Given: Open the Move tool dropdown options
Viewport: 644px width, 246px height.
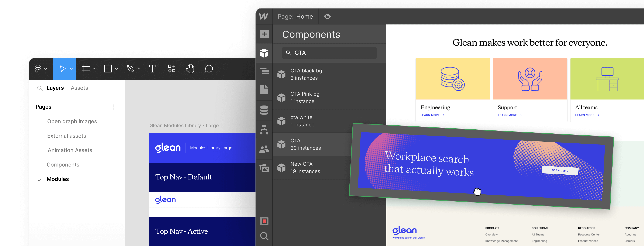Looking at the screenshot, I should tap(72, 69).
